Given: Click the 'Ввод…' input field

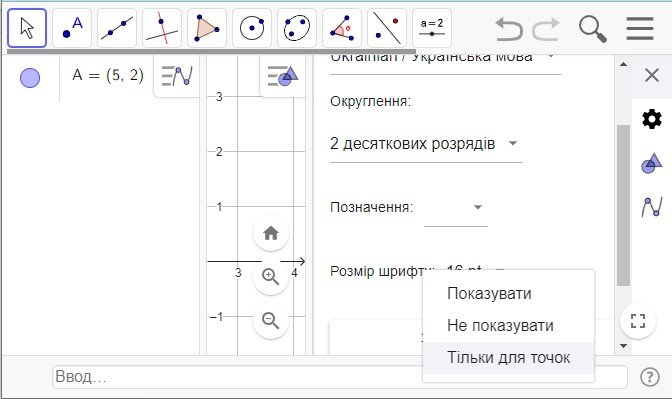Looking at the screenshot, I should (339, 377).
